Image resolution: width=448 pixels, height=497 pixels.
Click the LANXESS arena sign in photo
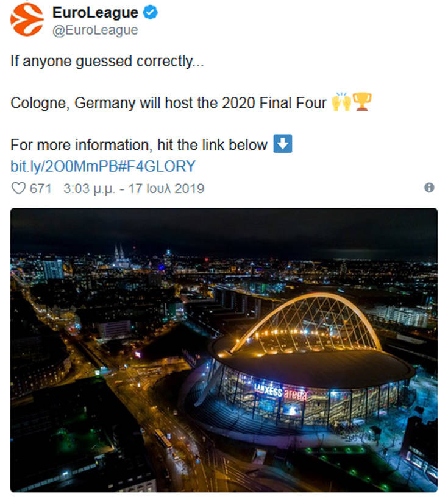(280, 391)
